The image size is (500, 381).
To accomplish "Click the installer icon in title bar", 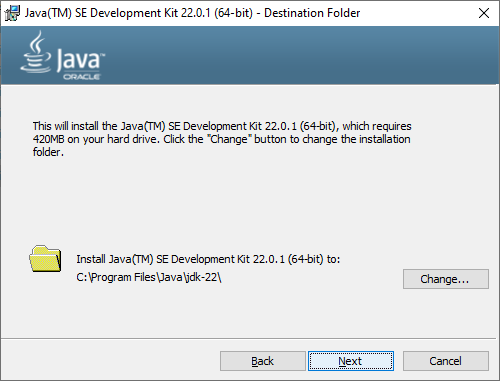I will [12, 13].
